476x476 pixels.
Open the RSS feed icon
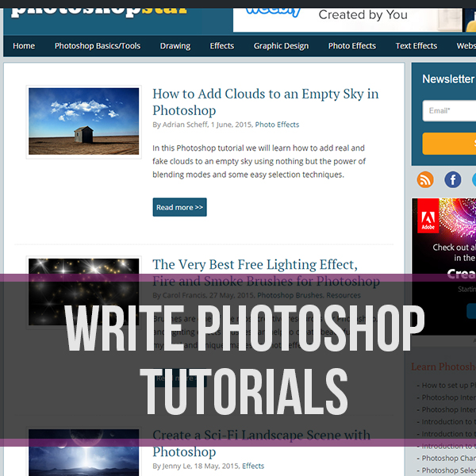pyautogui.click(x=425, y=180)
